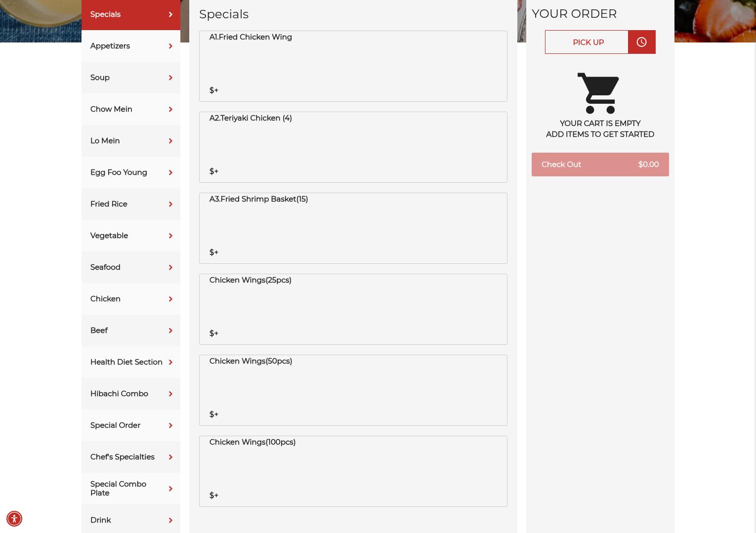Click the YOUR CART IS EMPTY text
The height and width of the screenshot is (533, 756).
point(600,123)
